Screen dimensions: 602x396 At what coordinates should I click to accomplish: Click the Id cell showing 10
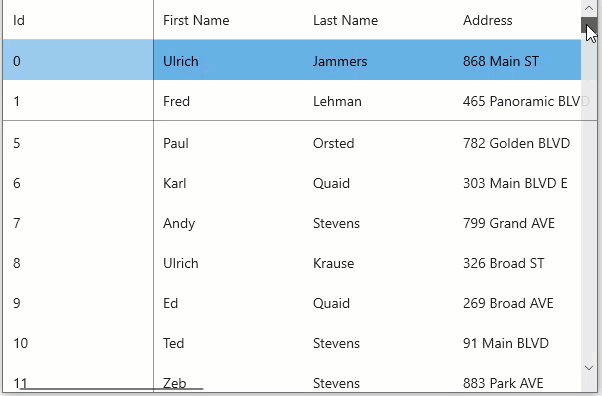(x=78, y=343)
